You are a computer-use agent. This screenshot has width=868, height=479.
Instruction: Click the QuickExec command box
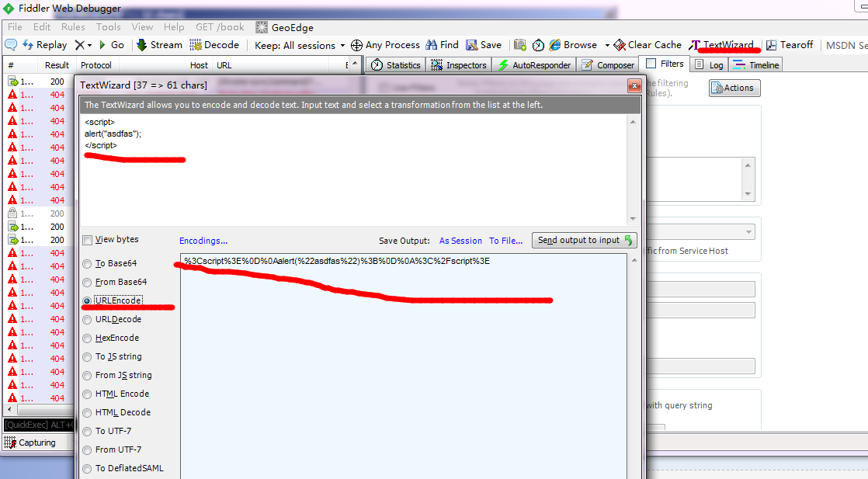tap(39, 425)
